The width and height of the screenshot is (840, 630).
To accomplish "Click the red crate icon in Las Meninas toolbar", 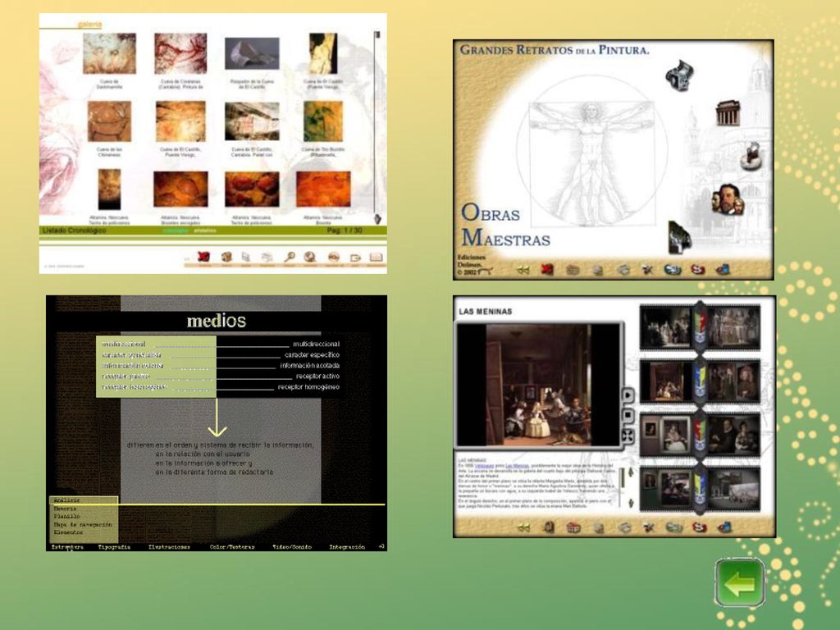I will [x=573, y=527].
